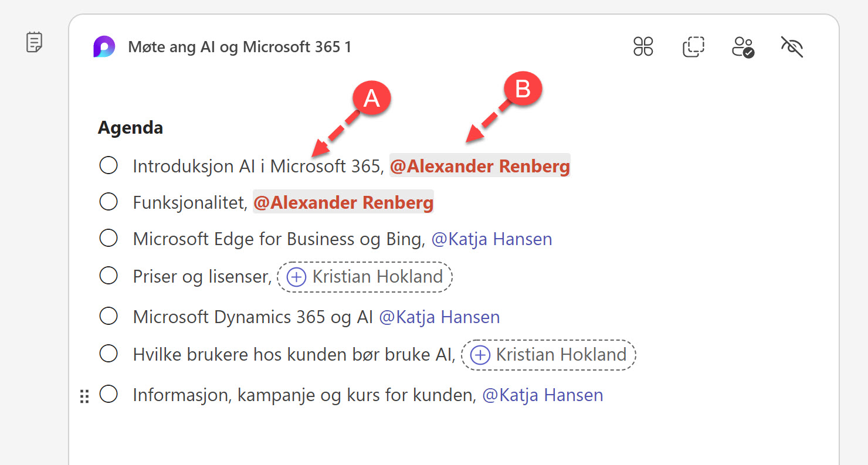This screenshot has height=465, width=868.
Task: Mark the Funksjonalitet agenda item complete
Action: 108,202
